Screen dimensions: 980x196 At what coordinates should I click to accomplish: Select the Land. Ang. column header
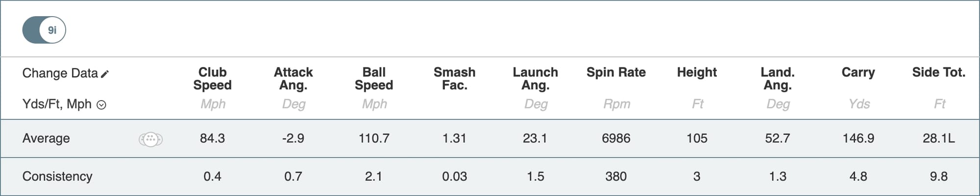coord(778,79)
